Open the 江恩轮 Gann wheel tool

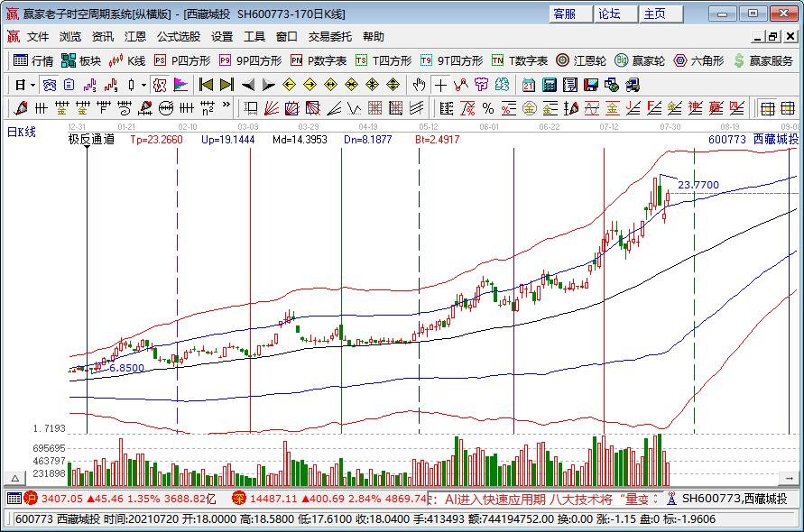click(x=581, y=60)
